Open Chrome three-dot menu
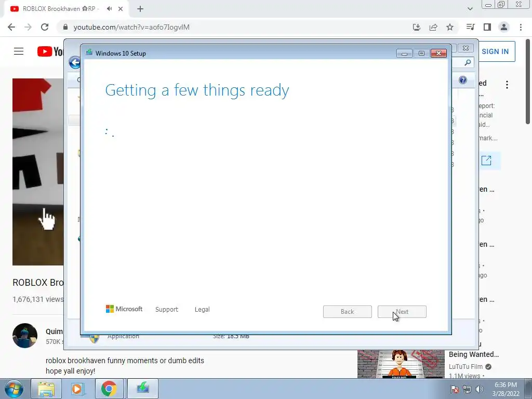This screenshot has height=399, width=532. [521, 27]
